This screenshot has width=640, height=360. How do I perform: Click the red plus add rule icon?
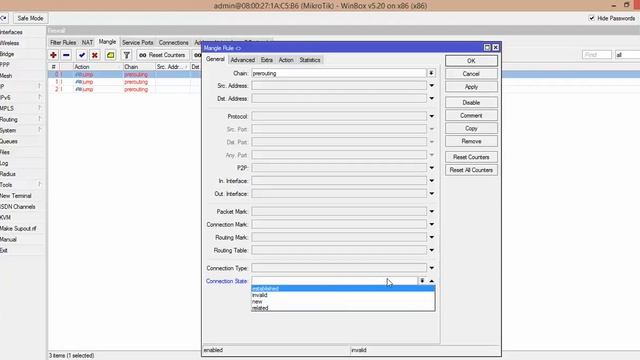tap(53, 55)
